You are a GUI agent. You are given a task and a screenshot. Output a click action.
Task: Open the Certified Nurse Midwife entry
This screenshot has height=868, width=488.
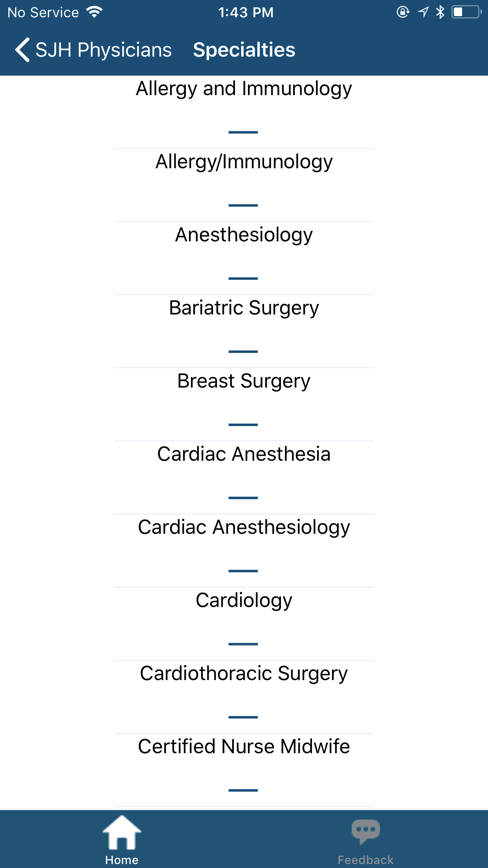(x=244, y=747)
